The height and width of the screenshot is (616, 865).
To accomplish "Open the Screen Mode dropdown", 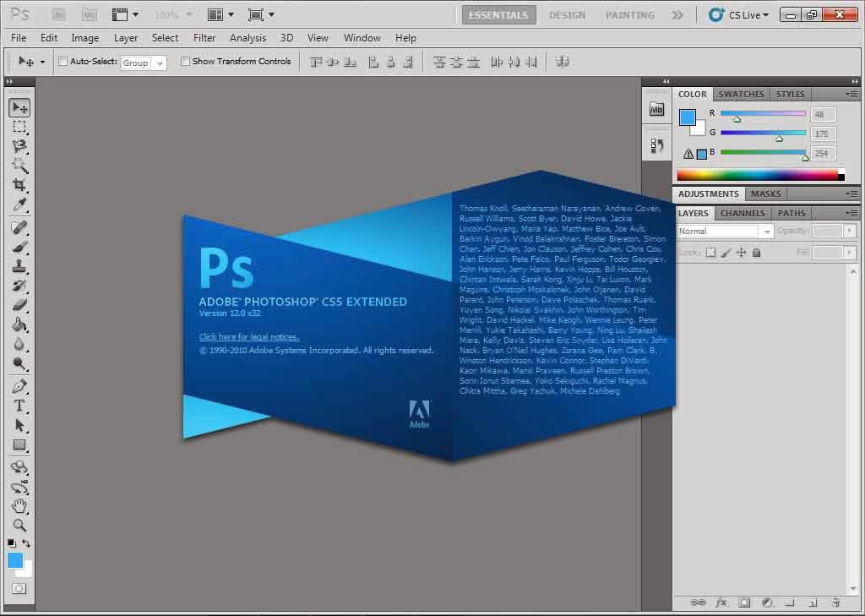I will click(x=261, y=15).
